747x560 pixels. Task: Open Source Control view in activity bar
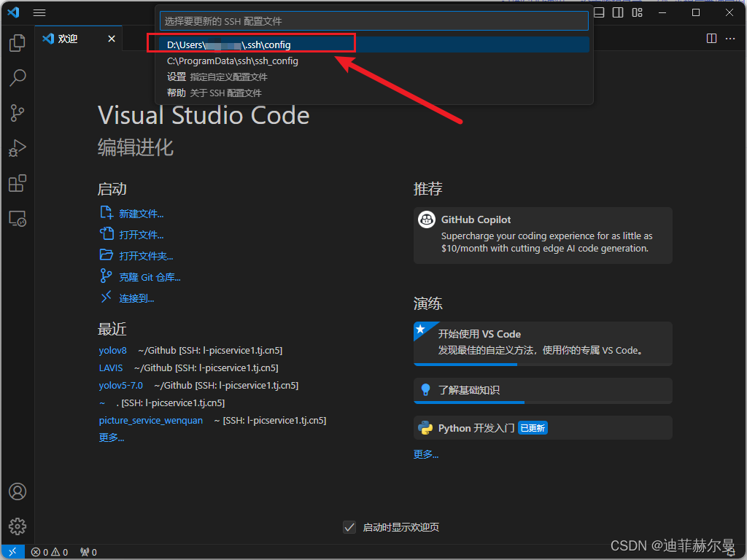pyautogui.click(x=18, y=113)
